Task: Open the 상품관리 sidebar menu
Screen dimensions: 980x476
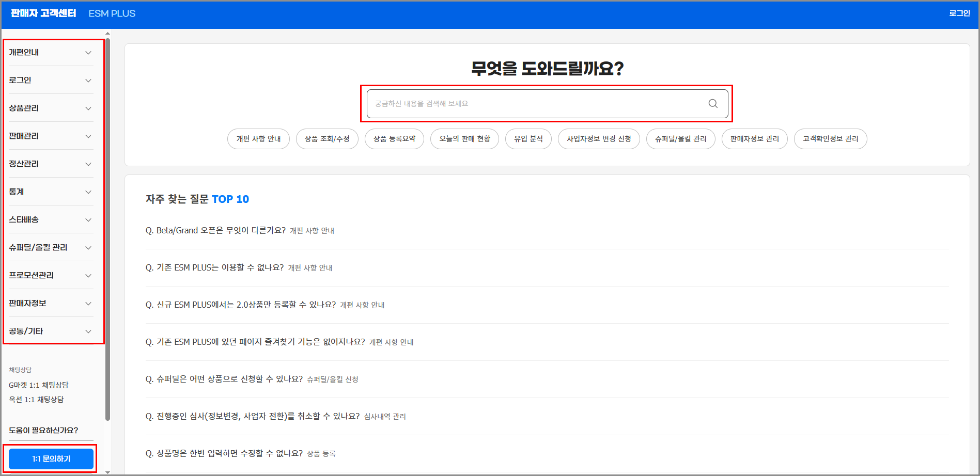Action: click(x=51, y=108)
